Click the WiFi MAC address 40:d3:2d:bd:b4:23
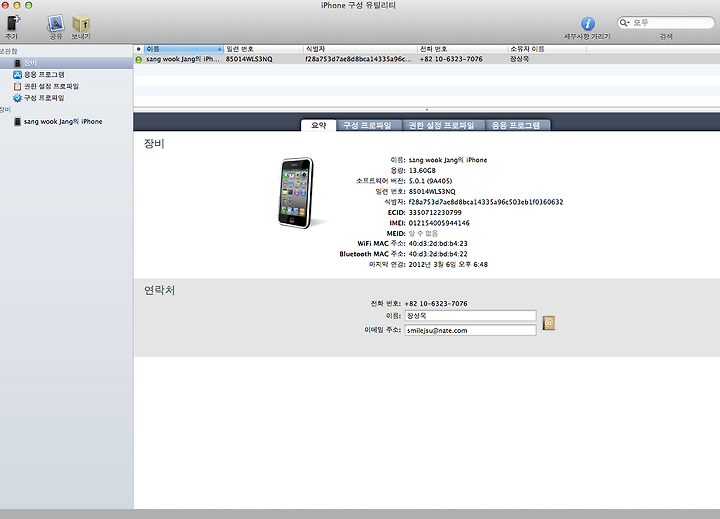720x519 pixels. [438, 243]
